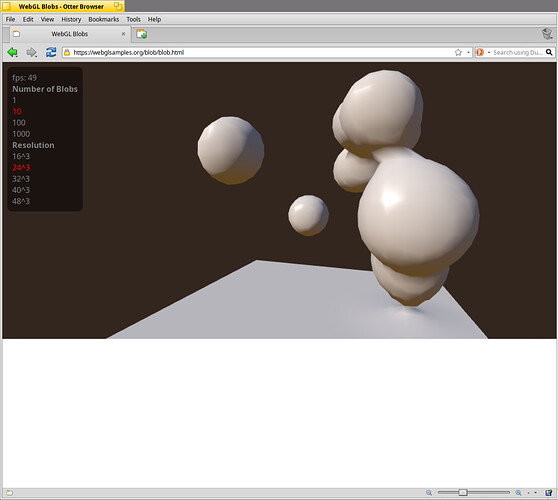Click the search magnifier in the search field
This screenshot has height=500, width=558.
pyautogui.click(x=549, y=52)
